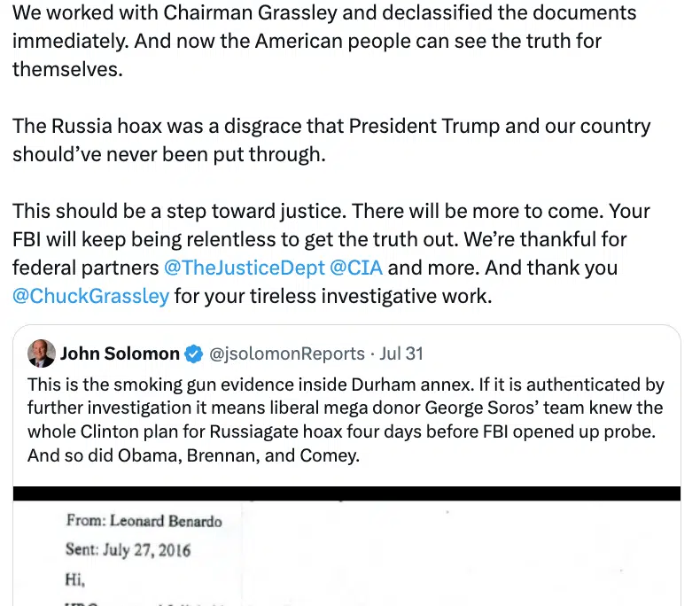Click the John Solomon display name
The width and height of the screenshot is (700, 606).
point(120,354)
